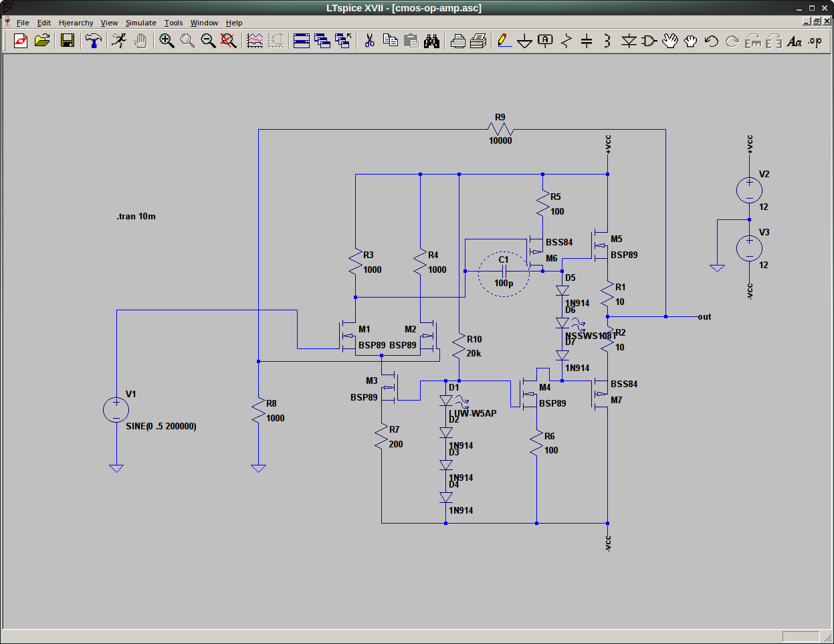Screen dimensions: 834x644
Task: Open the Tools menu
Action: click(x=174, y=23)
